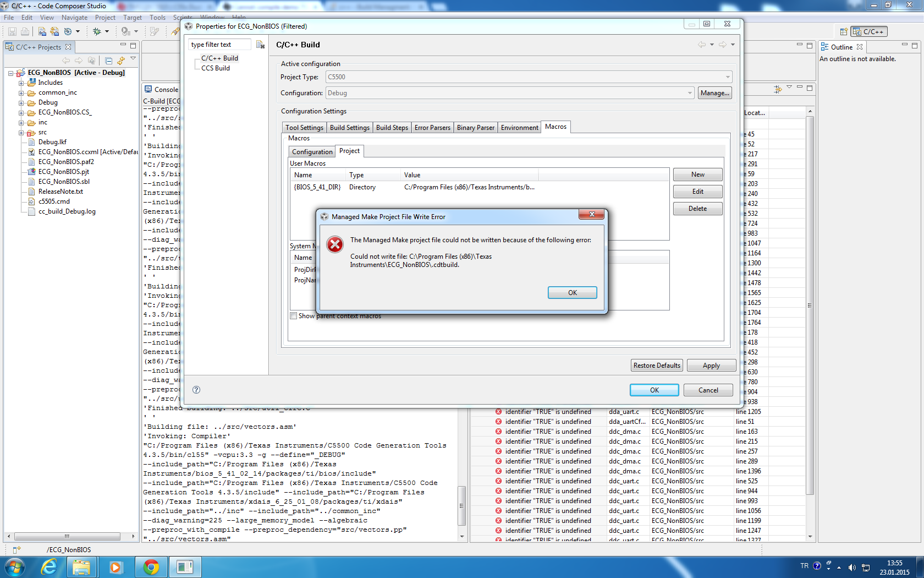Click the volume speaker tray icon
924x578 pixels.
851,568
